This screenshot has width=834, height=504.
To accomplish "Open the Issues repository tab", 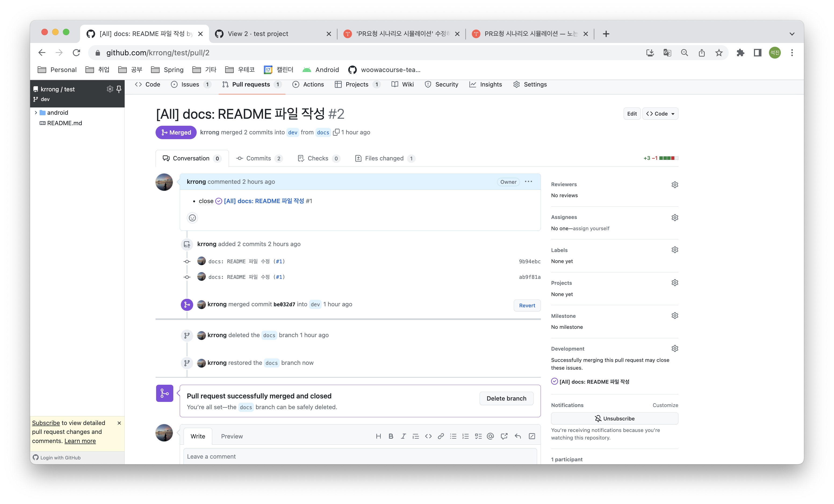I will pyautogui.click(x=190, y=85).
